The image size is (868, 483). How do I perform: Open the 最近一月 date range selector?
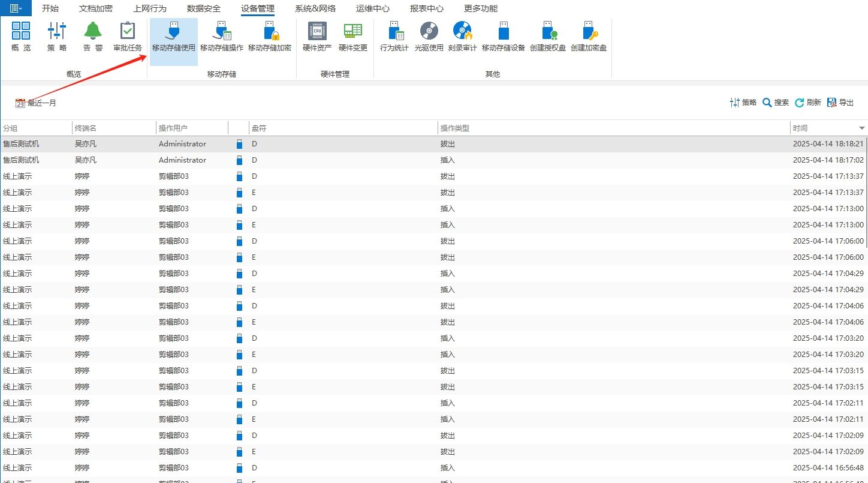(x=35, y=103)
